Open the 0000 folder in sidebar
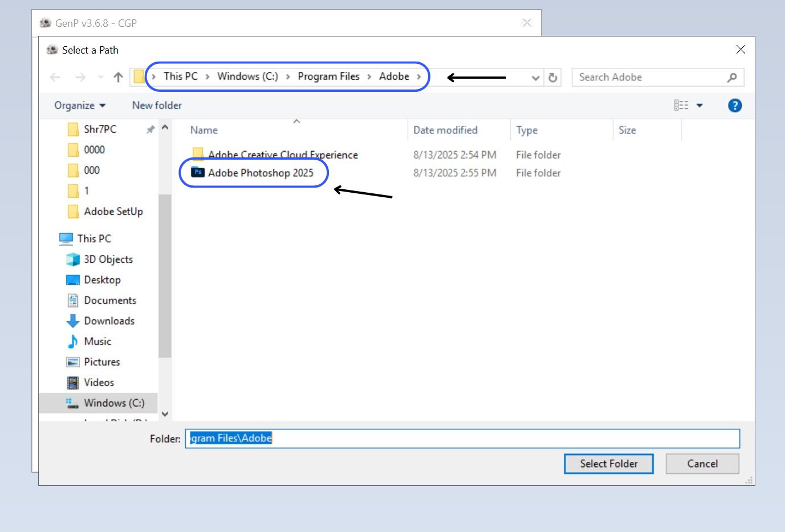This screenshot has width=785, height=532. pos(94,150)
